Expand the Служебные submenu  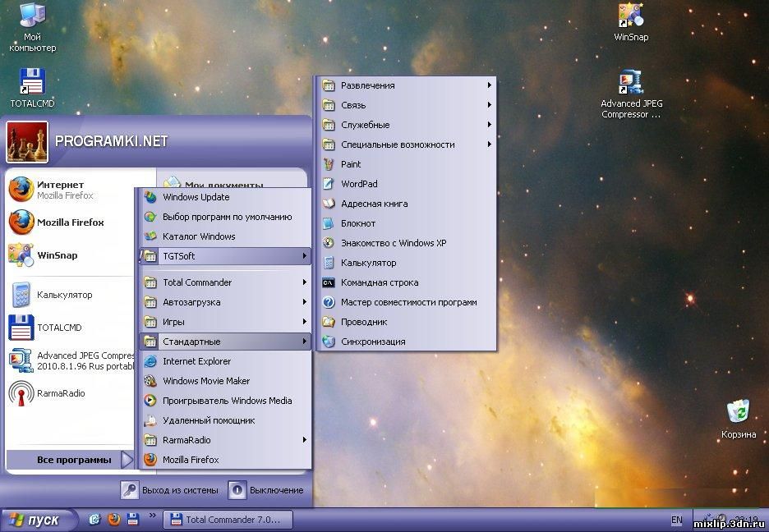coord(407,125)
